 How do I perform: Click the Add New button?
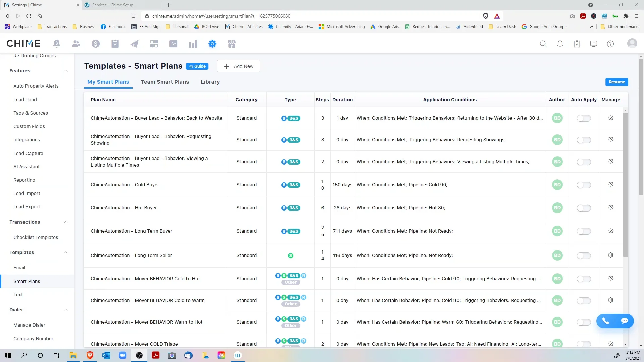click(x=238, y=66)
